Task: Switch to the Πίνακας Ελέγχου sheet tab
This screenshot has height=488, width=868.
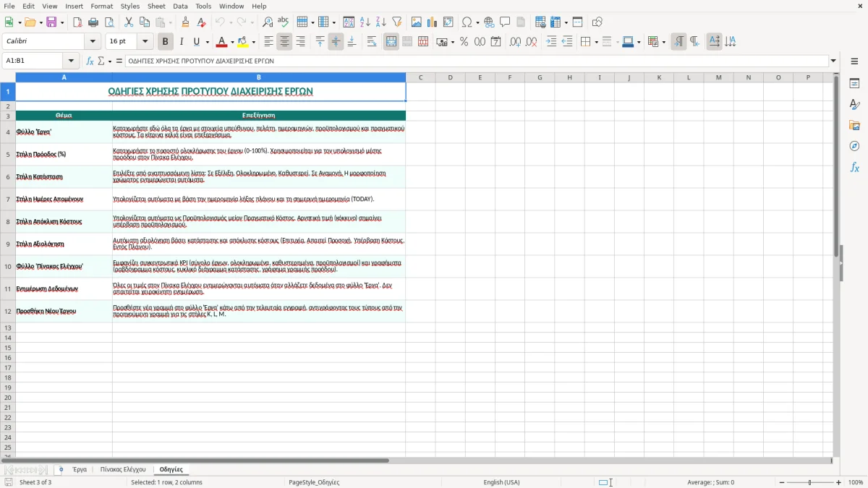Action: (123, 469)
